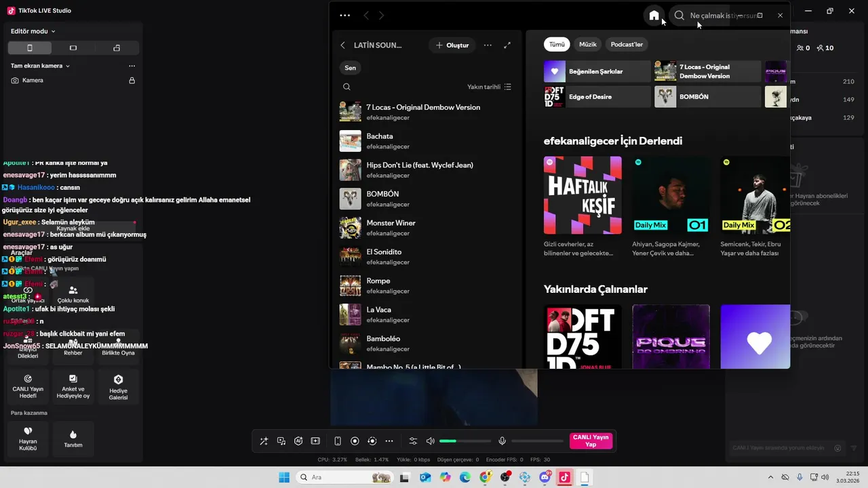Open Discord from the taskbar
The width and height of the screenshot is (868, 488).
tap(545, 478)
